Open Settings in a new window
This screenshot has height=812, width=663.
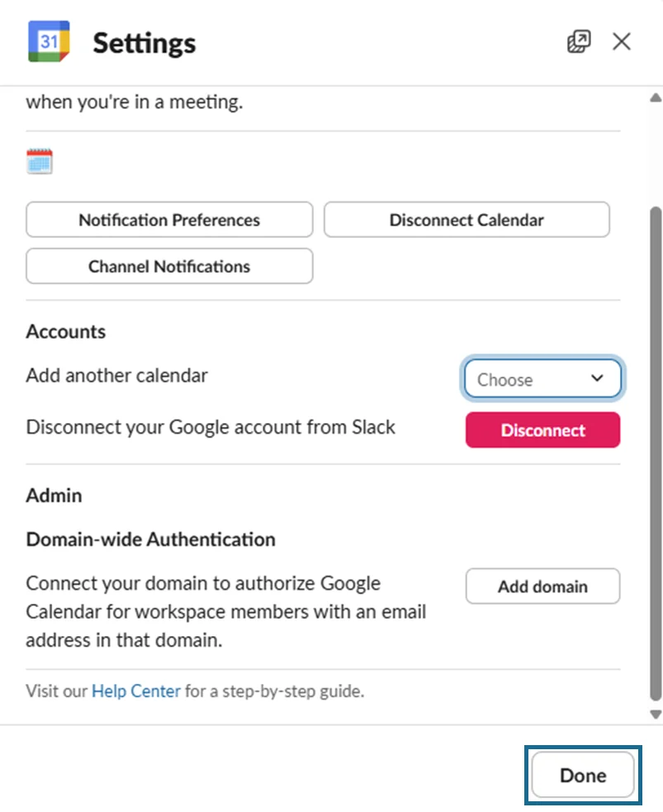579,41
